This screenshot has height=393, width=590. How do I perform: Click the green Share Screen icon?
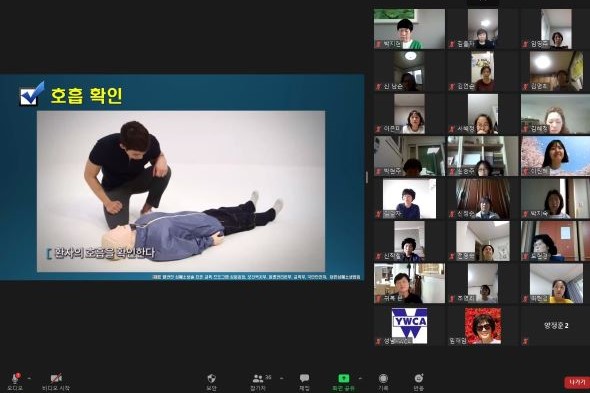[x=344, y=378]
